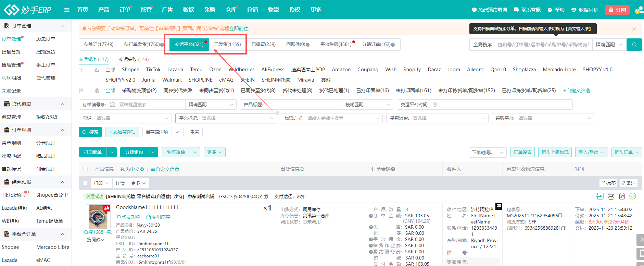Open the 导入/导出 dropdown
Image resolution: width=644 pixels, height=266 pixels.
coord(592,152)
